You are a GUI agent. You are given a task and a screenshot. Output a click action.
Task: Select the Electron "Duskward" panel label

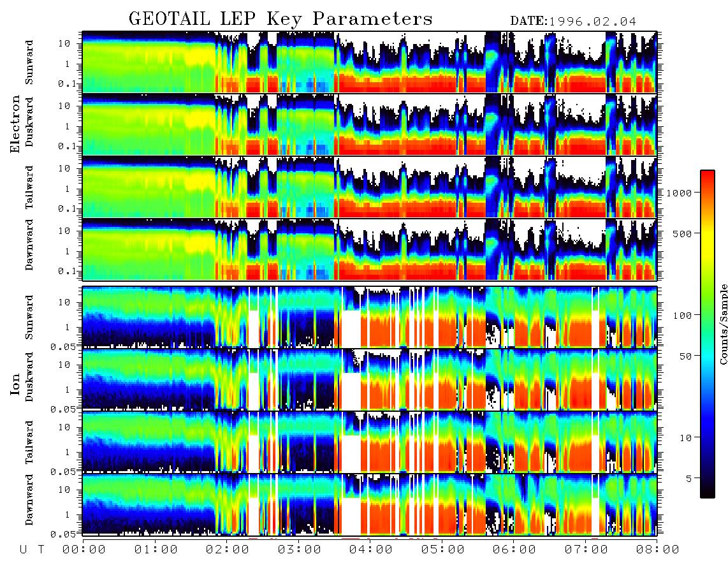pos(29,122)
